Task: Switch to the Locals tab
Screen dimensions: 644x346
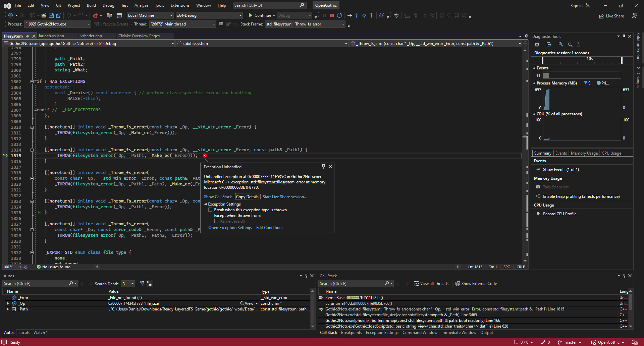Action: [x=24, y=332]
